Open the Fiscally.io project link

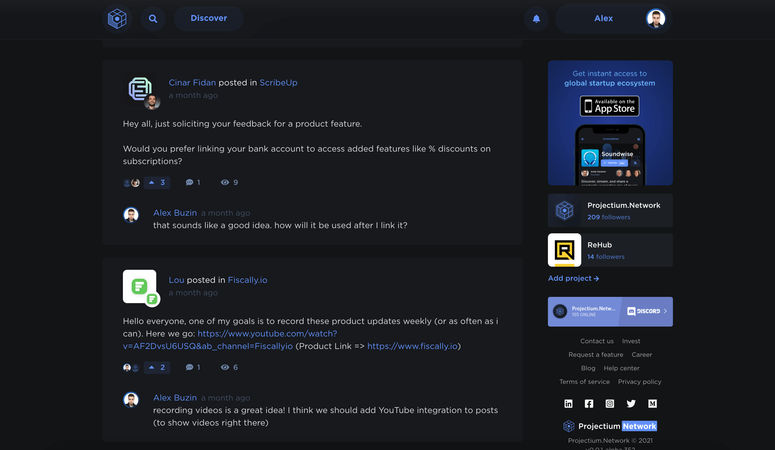(247, 280)
